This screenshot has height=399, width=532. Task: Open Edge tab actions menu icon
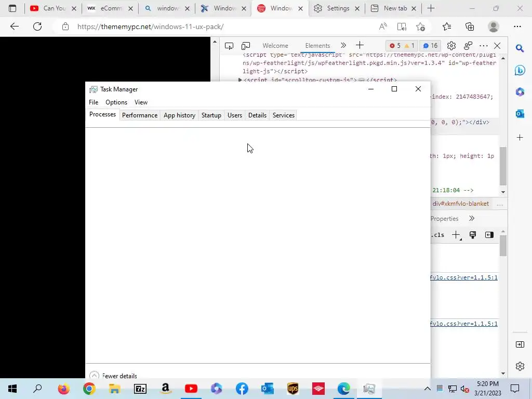pyautogui.click(x=12, y=8)
